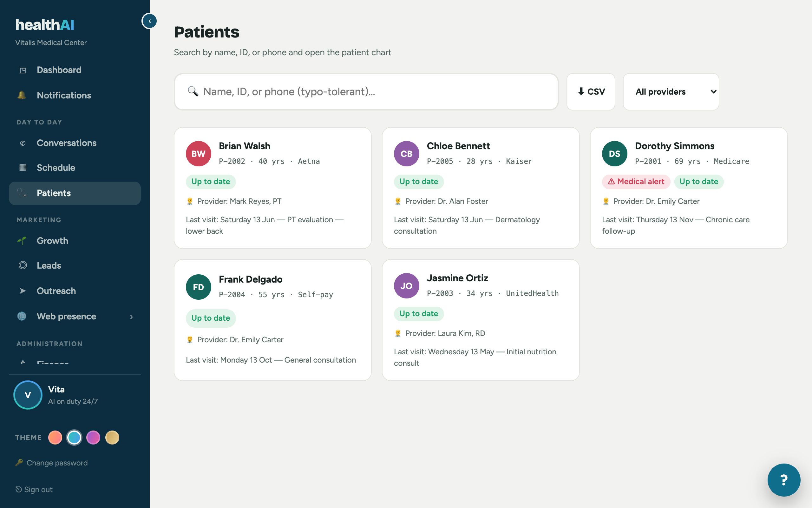The image size is (812, 508).
Task: Click the Schedule calendar icon
Action: click(23, 168)
